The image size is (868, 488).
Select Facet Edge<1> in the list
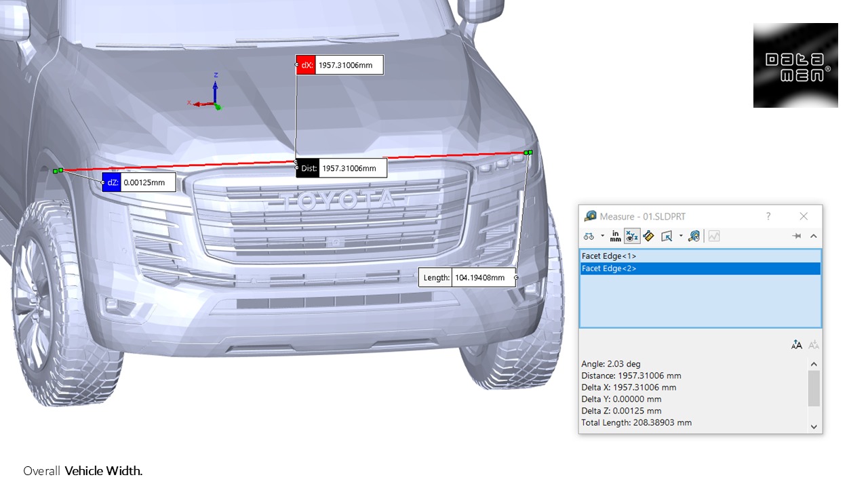(701, 256)
